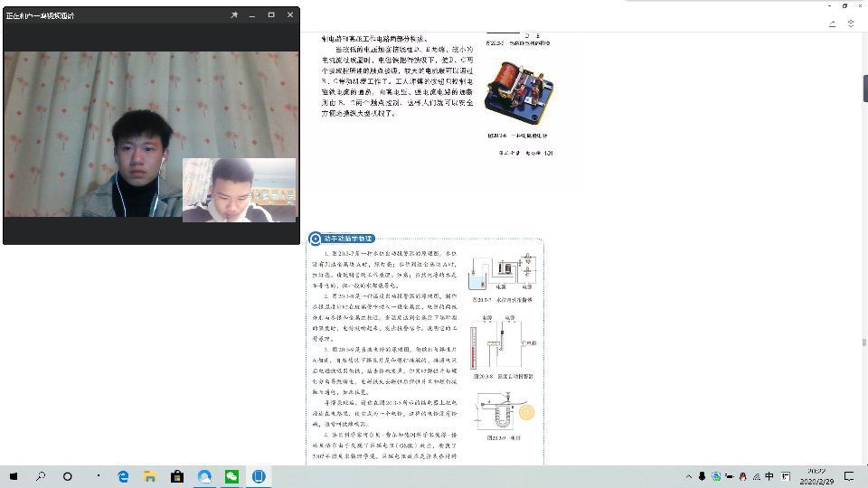Image resolution: width=868 pixels, height=488 pixels.
Task: Click the temperature alarm thermometer diagram
Action: (x=503, y=343)
